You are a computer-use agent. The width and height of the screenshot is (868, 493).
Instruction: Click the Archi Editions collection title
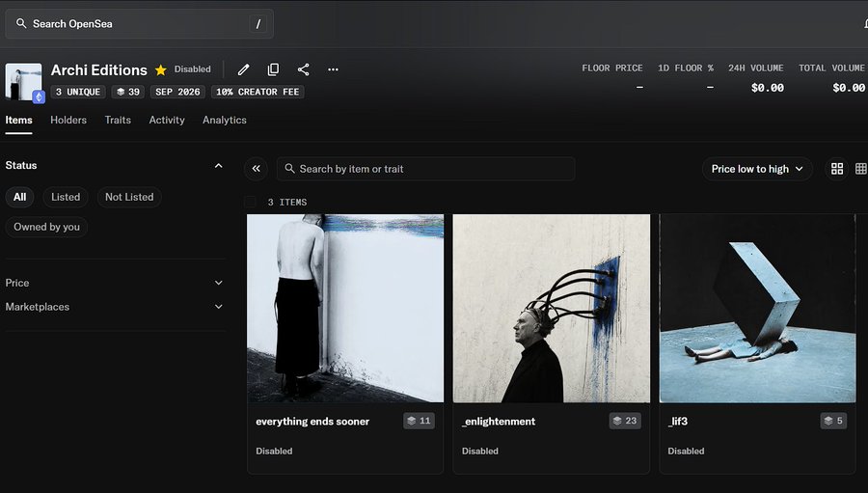(x=99, y=70)
